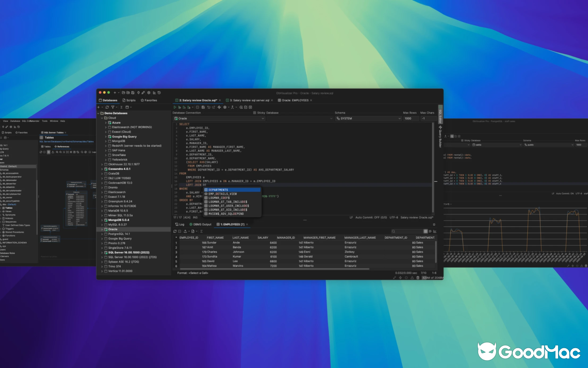Click the search field above the result grid
Image resolution: width=588 pixels, height=368 pixels.
pos(407,231)
